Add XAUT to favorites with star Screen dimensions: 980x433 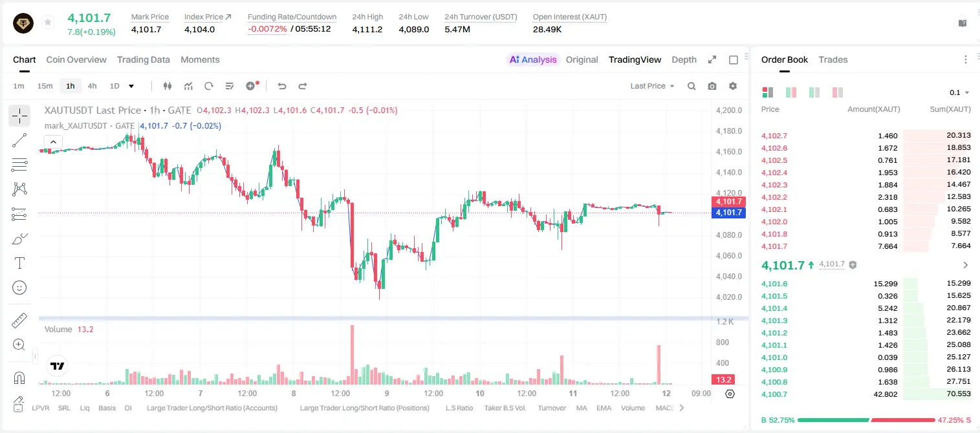[x=48, y=22]
